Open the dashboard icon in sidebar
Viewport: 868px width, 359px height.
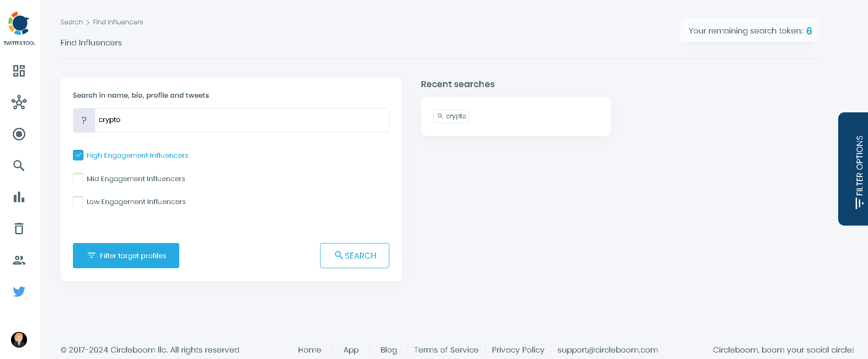tap(19, 71)
